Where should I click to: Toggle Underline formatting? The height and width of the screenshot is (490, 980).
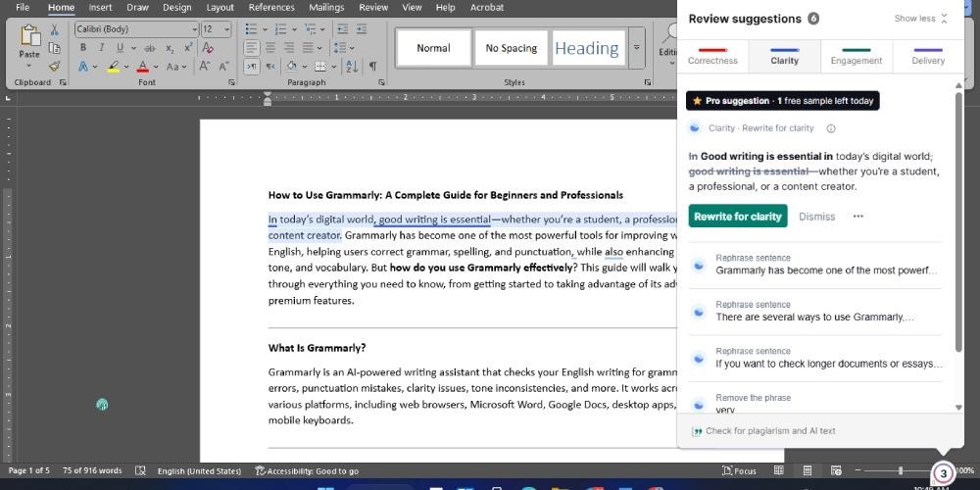[x=119, y=48]
